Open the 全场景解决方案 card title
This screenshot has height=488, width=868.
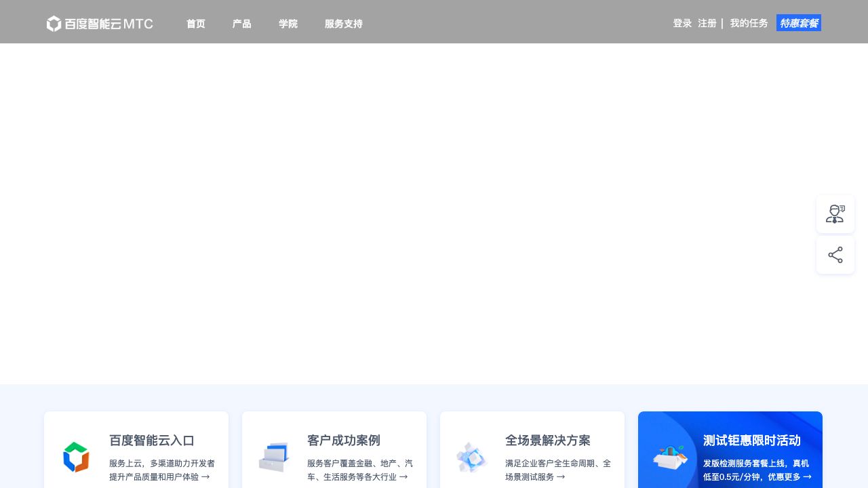(547, 441)
